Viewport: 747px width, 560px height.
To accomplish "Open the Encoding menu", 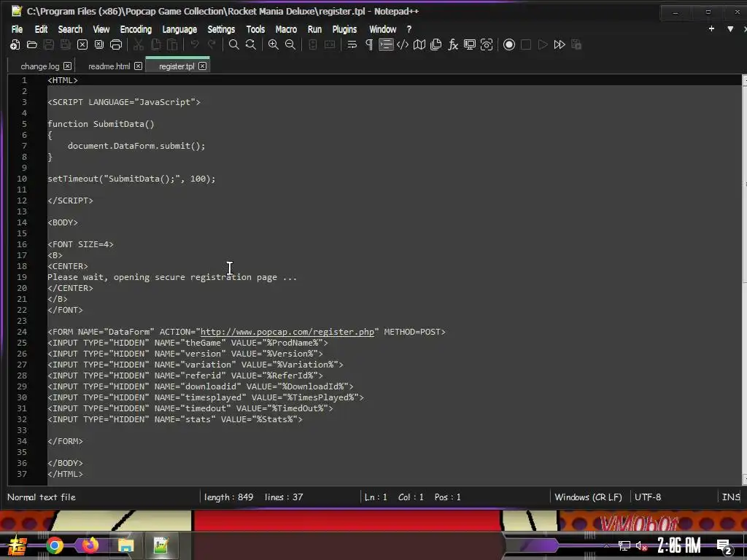I will click(136, 29).
